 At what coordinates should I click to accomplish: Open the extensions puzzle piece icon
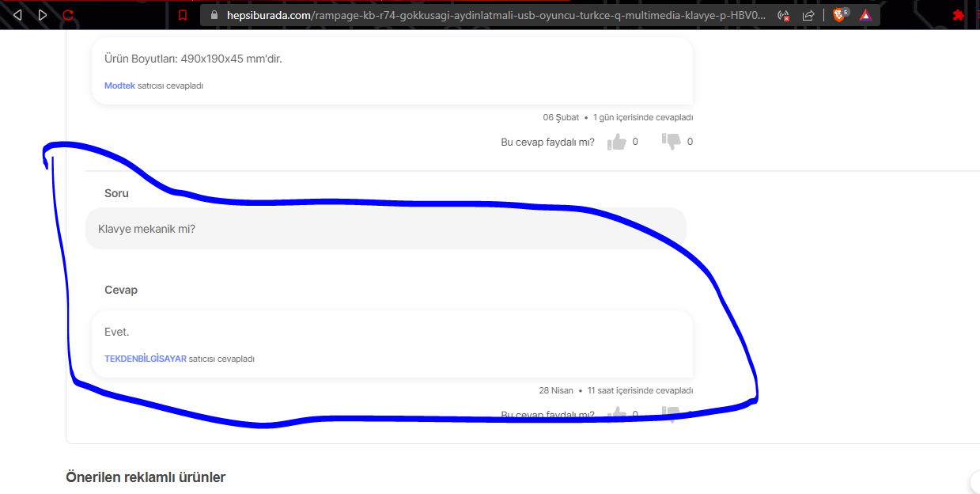959,15
